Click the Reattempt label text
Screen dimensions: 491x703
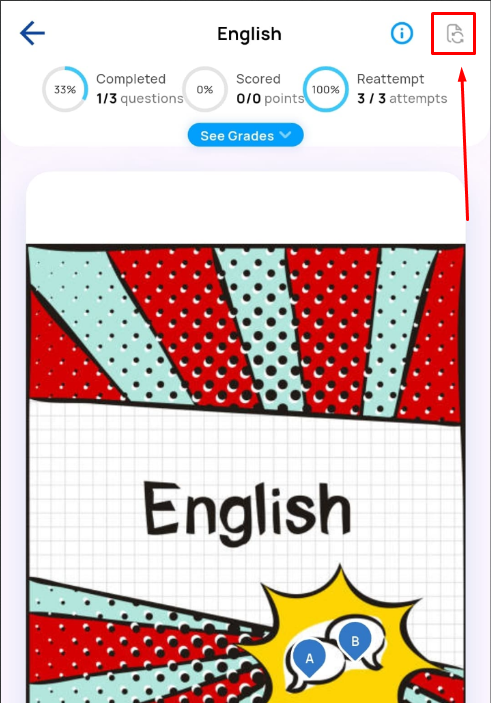point(390,79)
